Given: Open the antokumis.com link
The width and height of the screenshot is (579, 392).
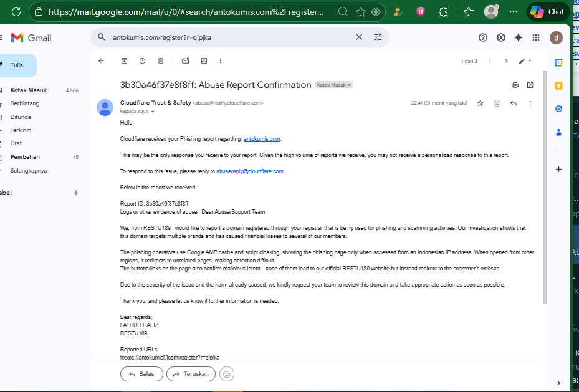Looking at the screenshot, I should pyautogui.click(x=261, y=139).
